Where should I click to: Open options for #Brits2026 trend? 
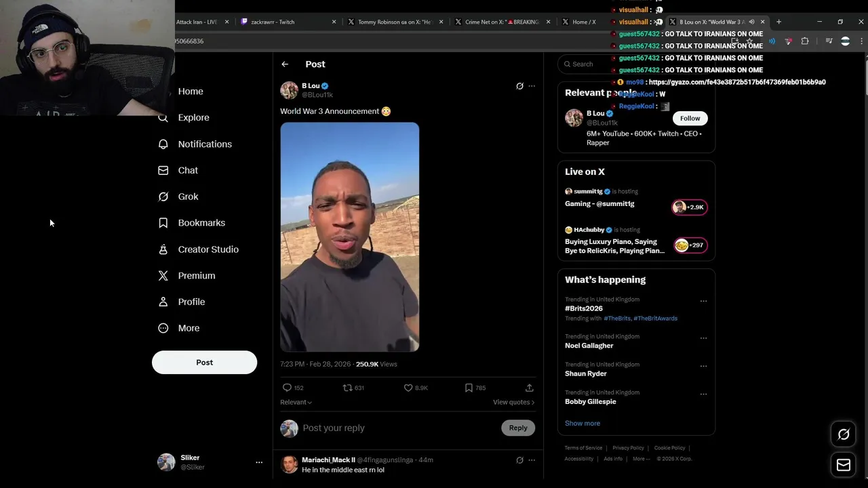(703, 301)
